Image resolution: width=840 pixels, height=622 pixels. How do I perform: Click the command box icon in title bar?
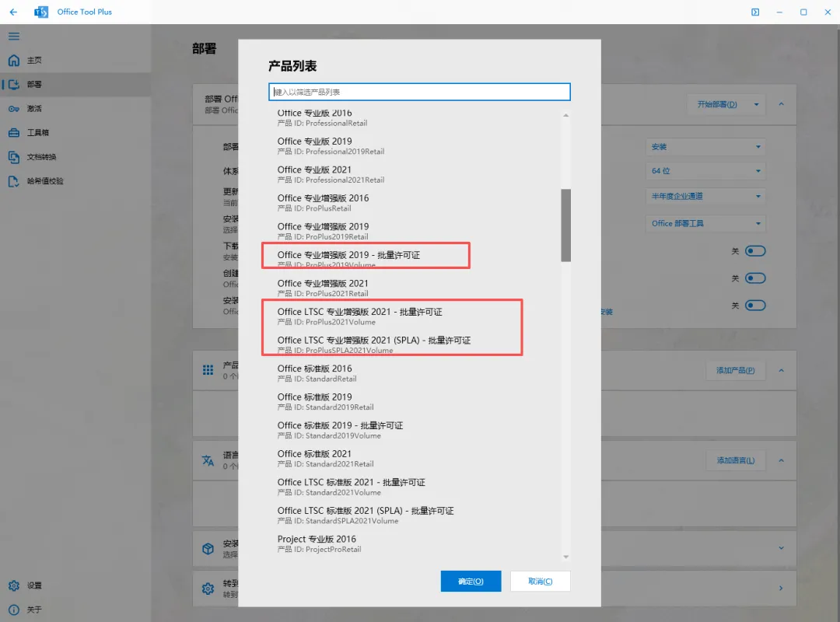click(x=755, y=12)
